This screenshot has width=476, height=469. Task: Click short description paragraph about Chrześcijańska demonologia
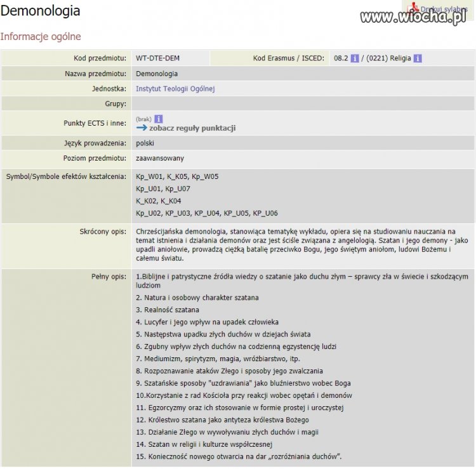click(301, 245)
